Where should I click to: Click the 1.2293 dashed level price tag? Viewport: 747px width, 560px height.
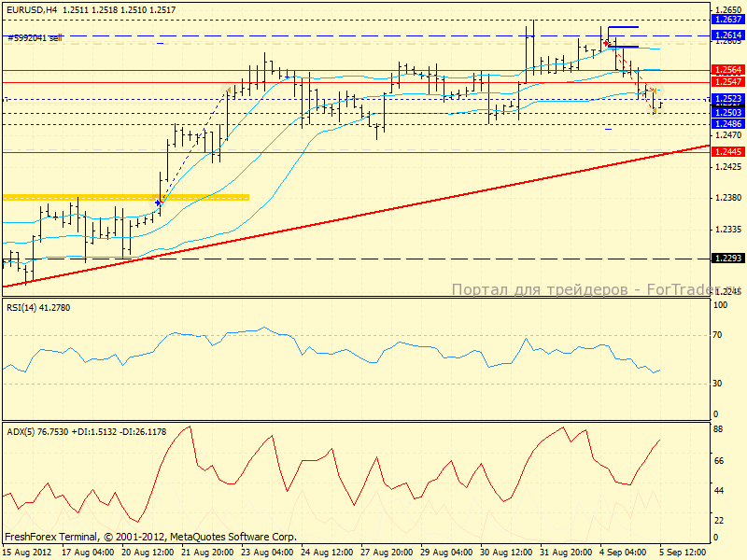point(727,259)
